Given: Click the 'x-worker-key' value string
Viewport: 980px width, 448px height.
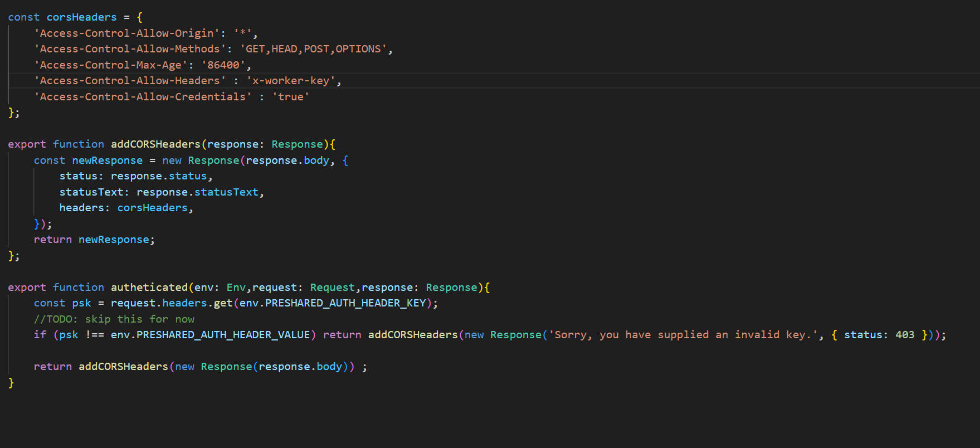Looking at the screenshot, I should click(x=291, y=81).
